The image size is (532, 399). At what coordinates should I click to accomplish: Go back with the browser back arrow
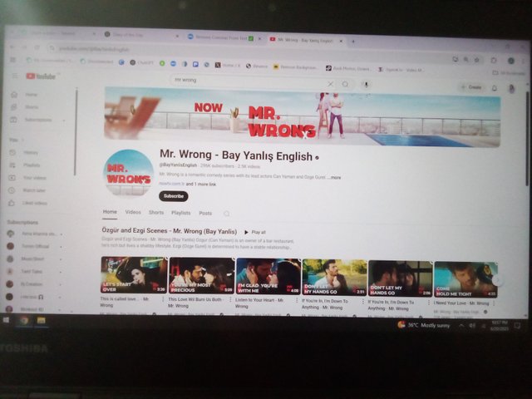pos(12,47)
